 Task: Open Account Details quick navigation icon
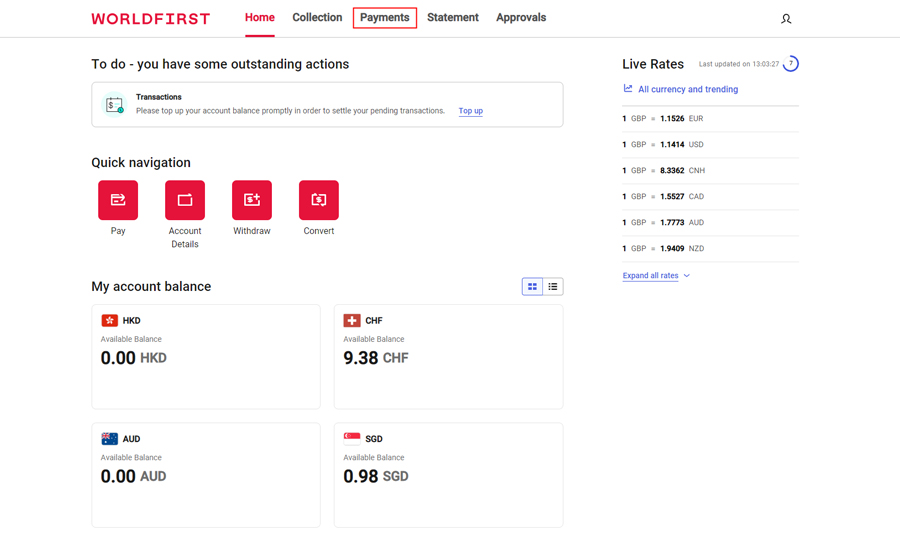[x=185, y=200]
